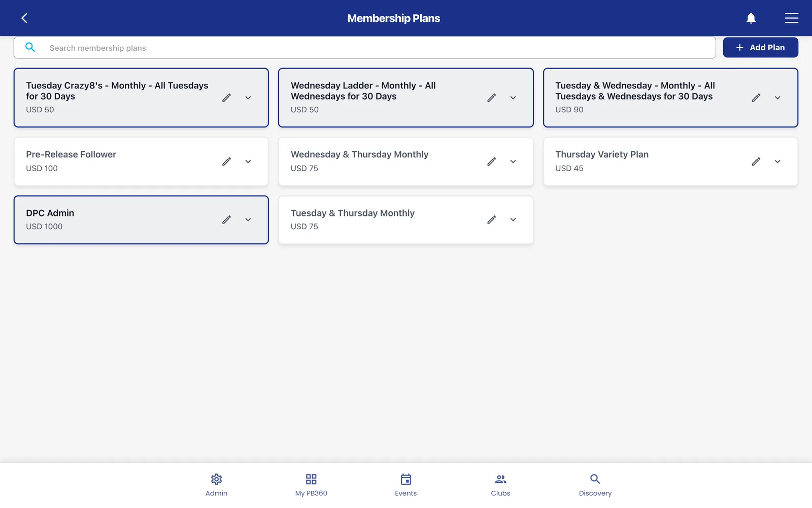This screenshot has height=508, width=812.
Task: Click USD 100 price text
Action: coord(42,168)
